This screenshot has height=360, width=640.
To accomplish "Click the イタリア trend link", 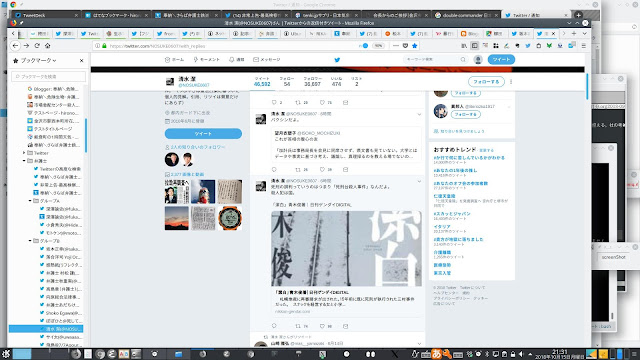I will (442, 227).
